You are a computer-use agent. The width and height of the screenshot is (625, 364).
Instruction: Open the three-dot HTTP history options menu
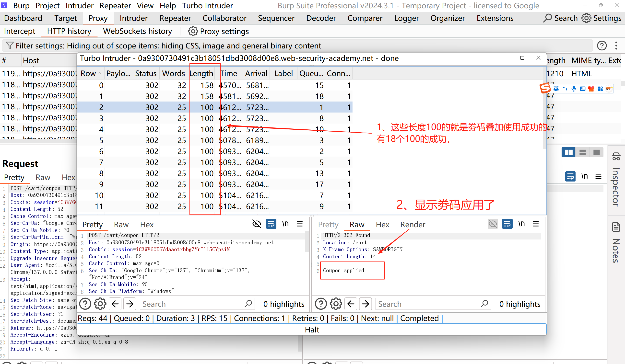[x=616, y=45]
